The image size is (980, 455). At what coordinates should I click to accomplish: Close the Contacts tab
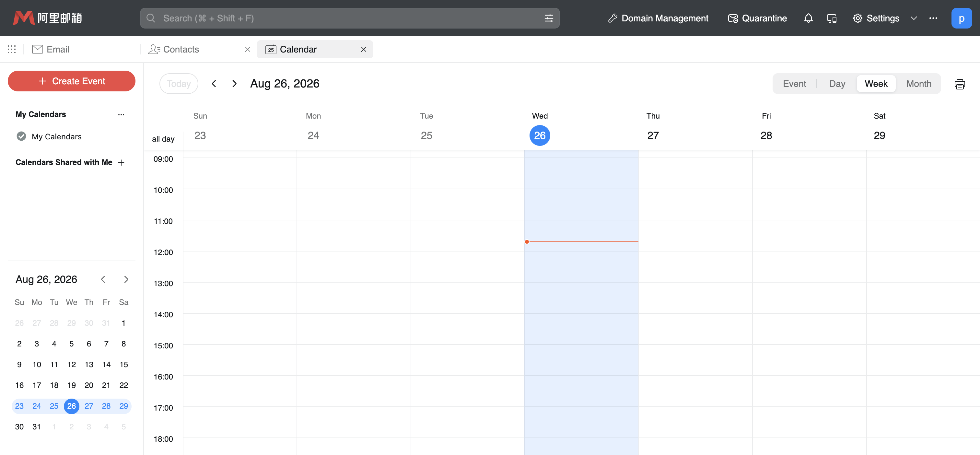[x=247, y=49]
